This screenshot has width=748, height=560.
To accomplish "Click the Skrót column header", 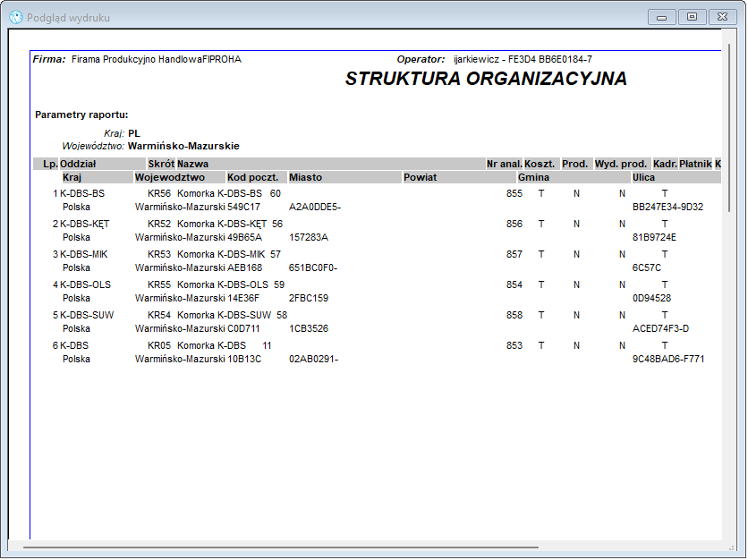I will click(x=161, y=164).
